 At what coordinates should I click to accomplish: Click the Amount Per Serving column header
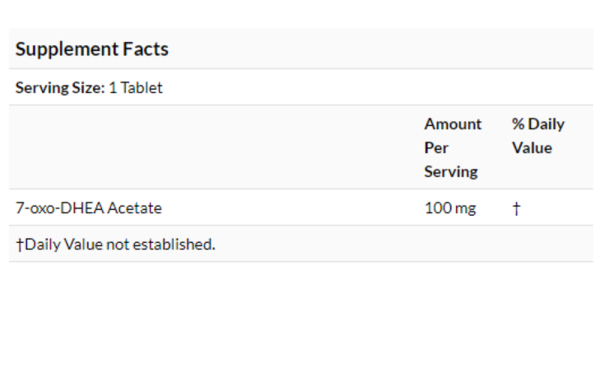[453, 148]
